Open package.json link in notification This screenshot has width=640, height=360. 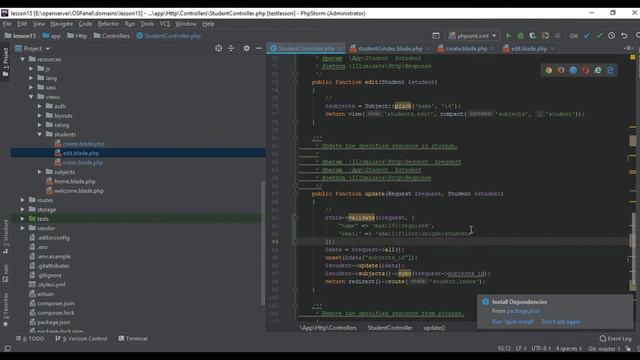pos(523,311)
